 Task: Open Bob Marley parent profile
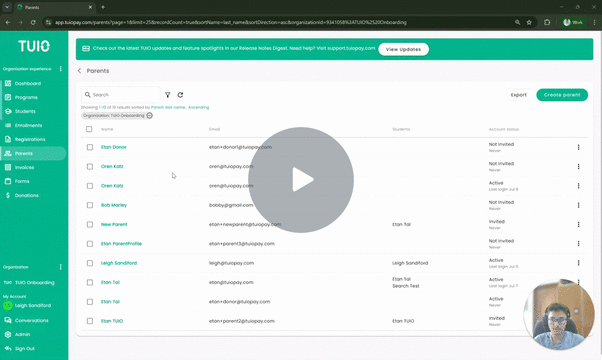click(x=114, y=205)
